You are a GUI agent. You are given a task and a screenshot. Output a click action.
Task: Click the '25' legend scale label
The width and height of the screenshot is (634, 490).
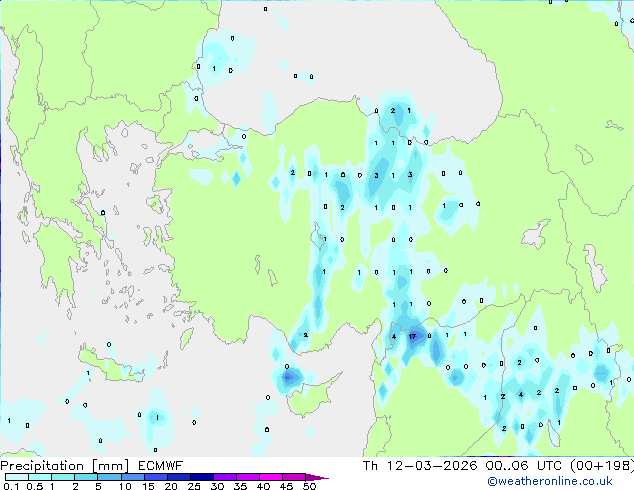[194, 486]
